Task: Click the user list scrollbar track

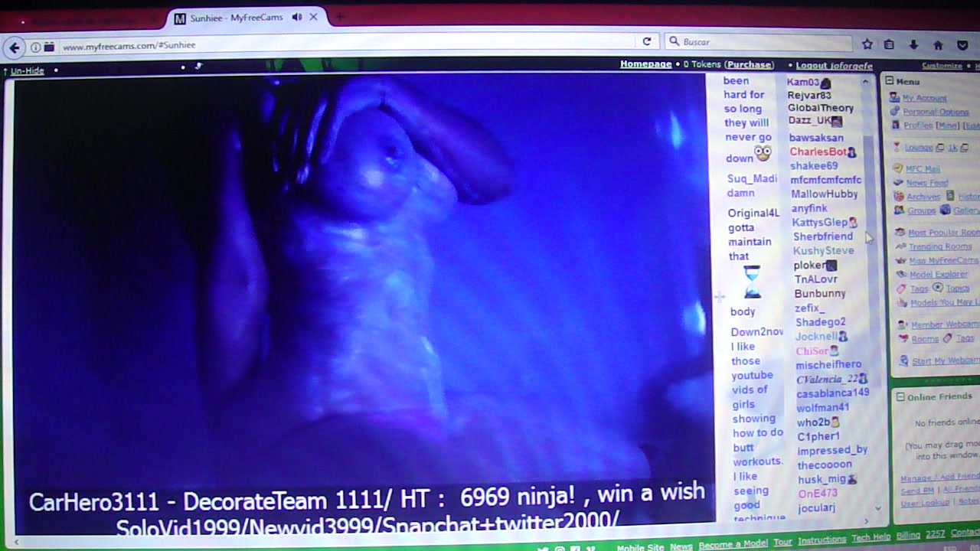Action: coord(869,306)
